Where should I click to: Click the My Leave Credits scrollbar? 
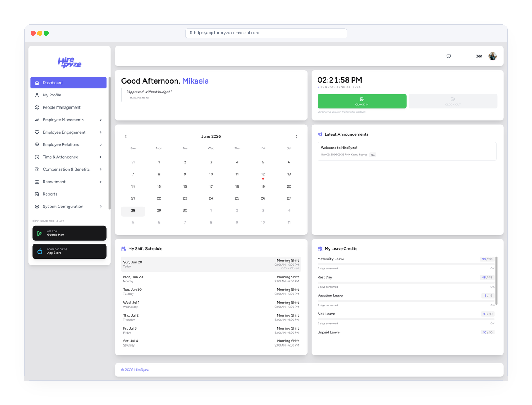[497, 281]
